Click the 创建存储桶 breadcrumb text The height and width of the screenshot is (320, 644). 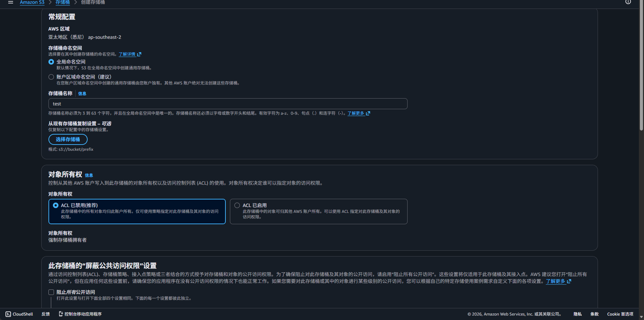[93, 2]
